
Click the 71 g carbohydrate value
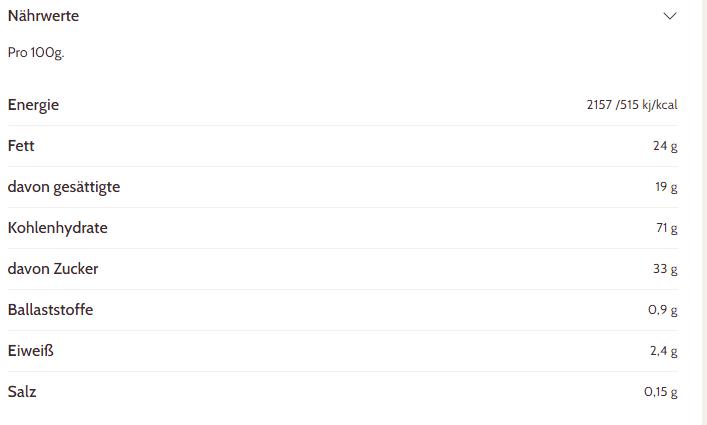coord(667,228)
